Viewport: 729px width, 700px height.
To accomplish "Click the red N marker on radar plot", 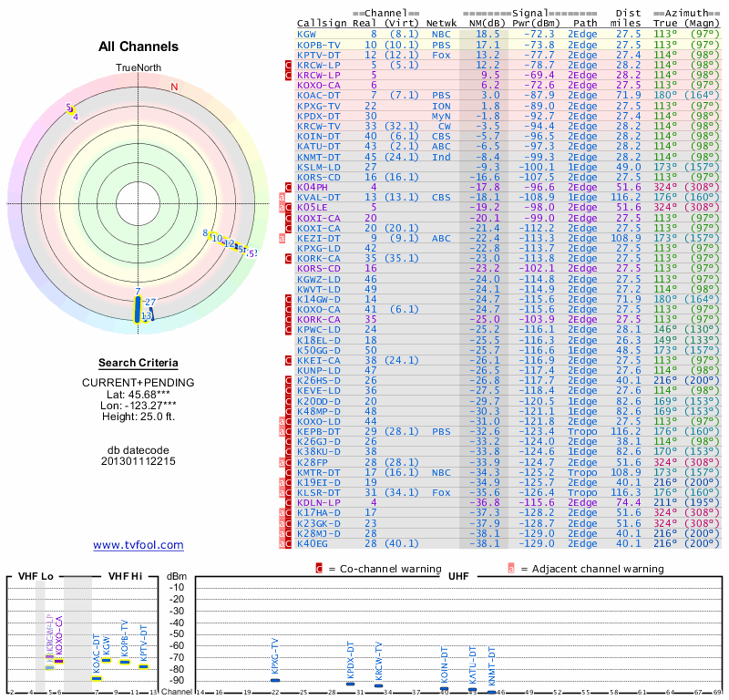I will (174, 87).
